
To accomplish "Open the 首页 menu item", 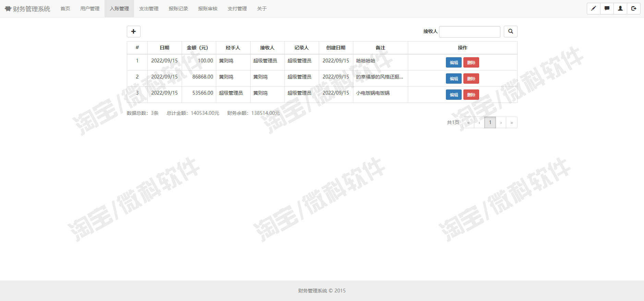I will [65, 9].
